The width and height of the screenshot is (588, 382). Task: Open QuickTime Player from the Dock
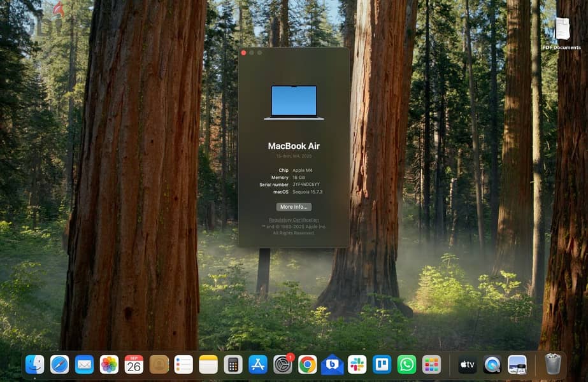(x=492, y=364)
